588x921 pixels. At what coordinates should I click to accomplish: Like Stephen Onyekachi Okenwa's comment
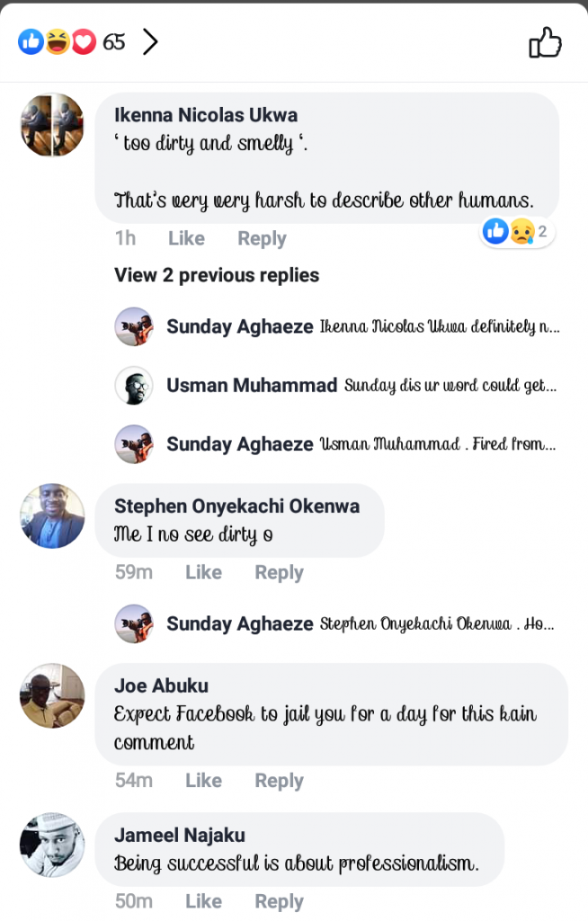coord(203,572)
